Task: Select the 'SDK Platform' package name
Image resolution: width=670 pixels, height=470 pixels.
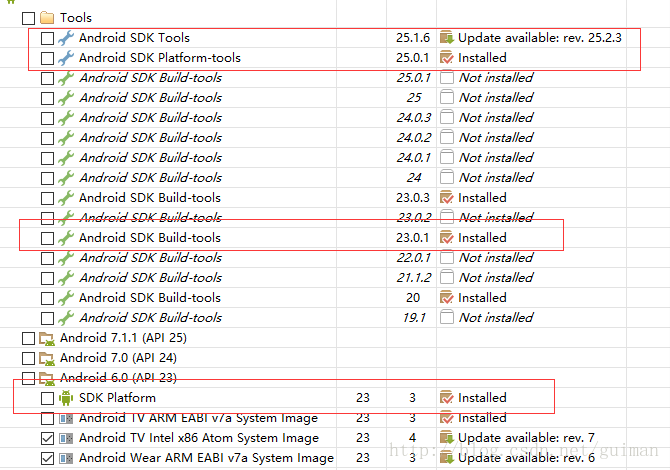Action: pos(118,398)
